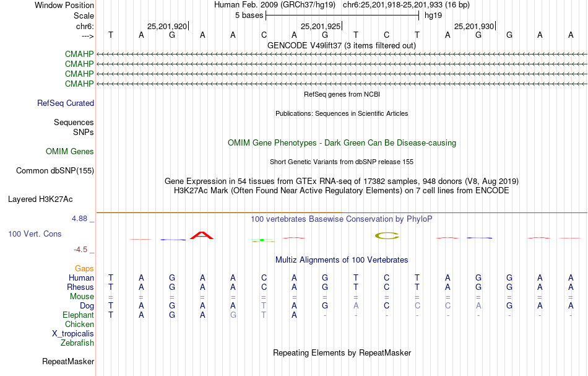Click the Sequences label
Viewport: 588px width, 376px height.
click(x=74, y=122)
